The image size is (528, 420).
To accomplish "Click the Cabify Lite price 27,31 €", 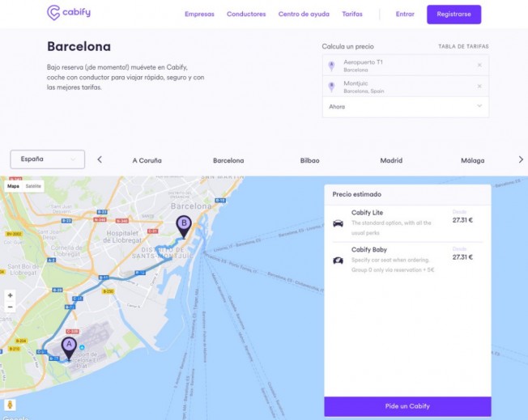I will click(x=462, y=220).
